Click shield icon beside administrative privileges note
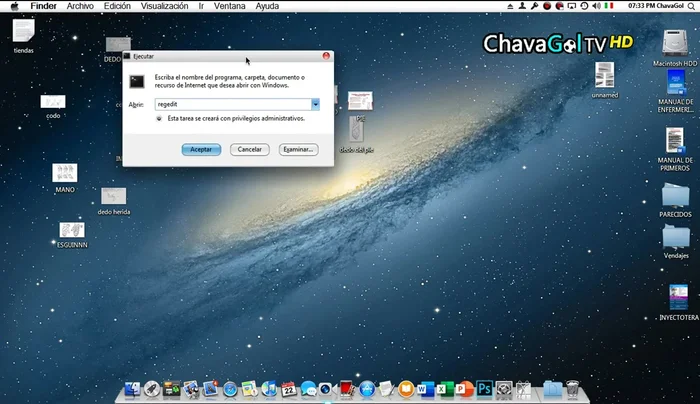 click(159, 118)
